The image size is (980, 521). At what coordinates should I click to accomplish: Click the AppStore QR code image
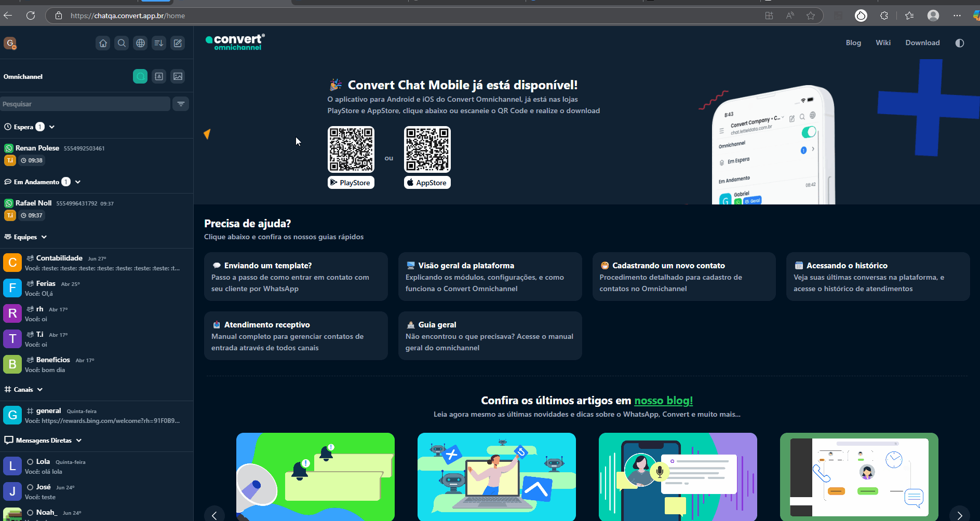(x=427, y=149)
